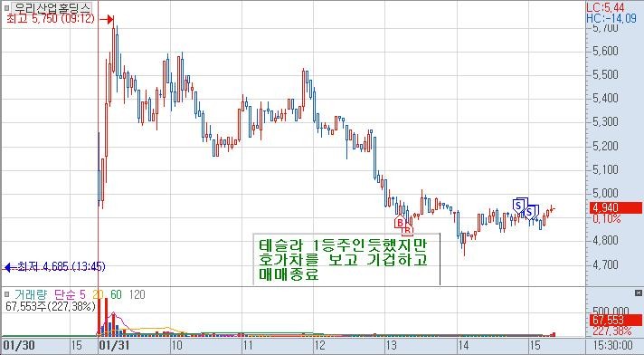Viewport: 644px width, 355px height.
Task: Click the green annotation text memo box
Action: pos(346,259)
